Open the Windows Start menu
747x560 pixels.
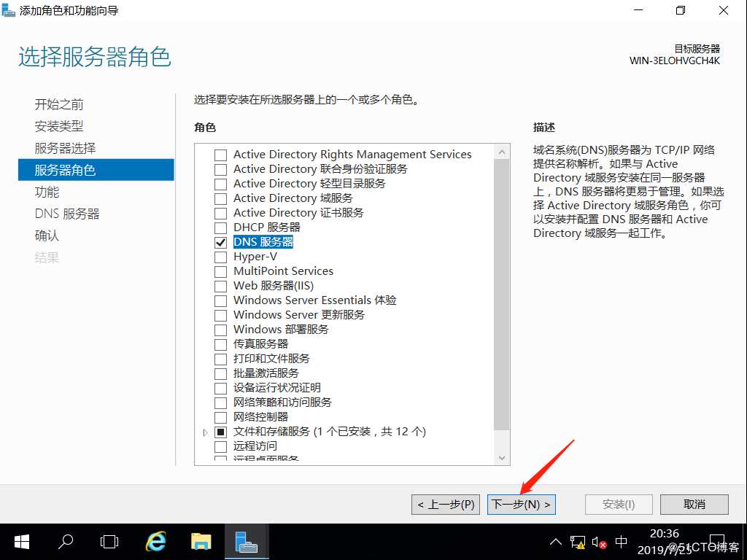coord(22,542)
